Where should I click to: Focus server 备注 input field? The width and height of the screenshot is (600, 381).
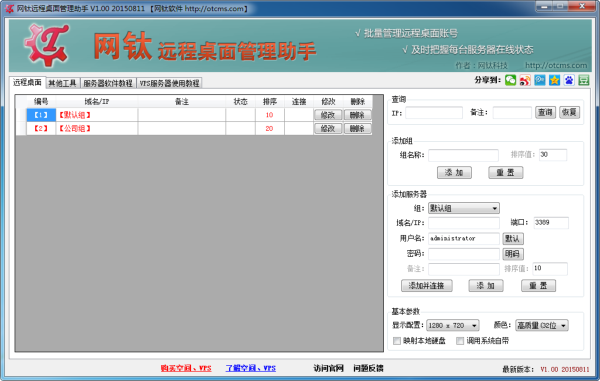464,269
